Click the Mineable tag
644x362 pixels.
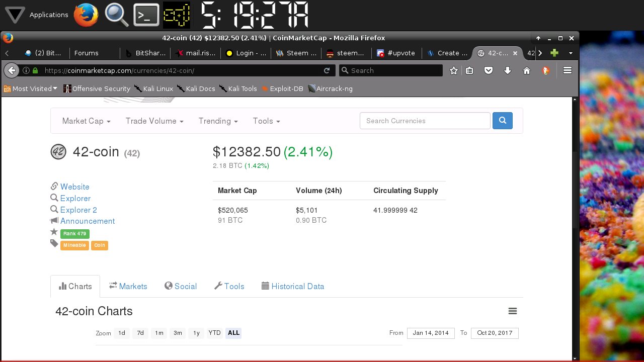[x=74, y=245]
